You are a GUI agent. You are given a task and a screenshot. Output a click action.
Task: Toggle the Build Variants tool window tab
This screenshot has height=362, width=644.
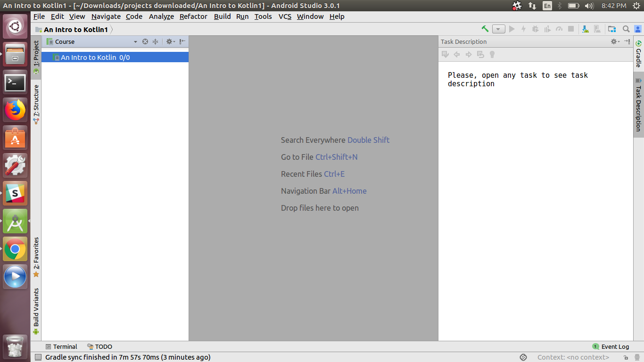[36, 312]
